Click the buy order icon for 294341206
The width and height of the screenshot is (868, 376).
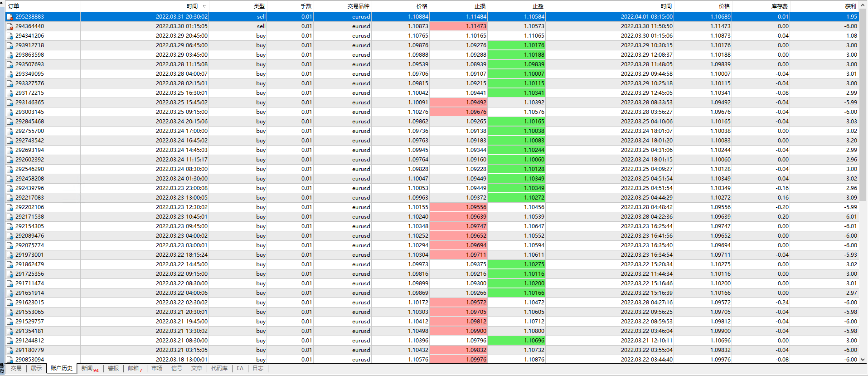[10, 36]
